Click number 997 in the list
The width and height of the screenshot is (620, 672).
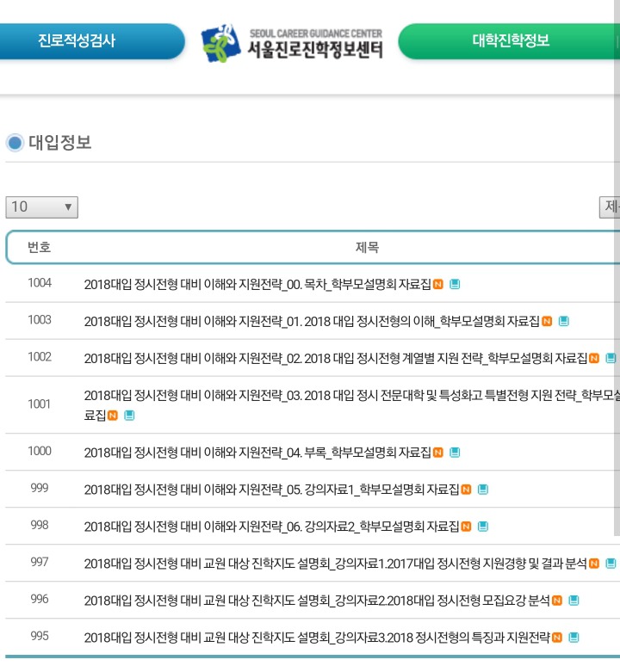tap(40, 562)
